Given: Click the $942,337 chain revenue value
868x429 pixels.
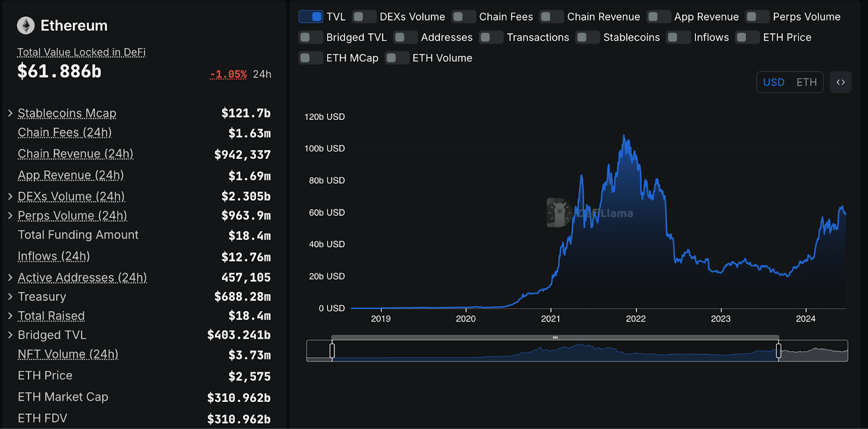Looking at the screenshot, I should (x=242, y=155).
